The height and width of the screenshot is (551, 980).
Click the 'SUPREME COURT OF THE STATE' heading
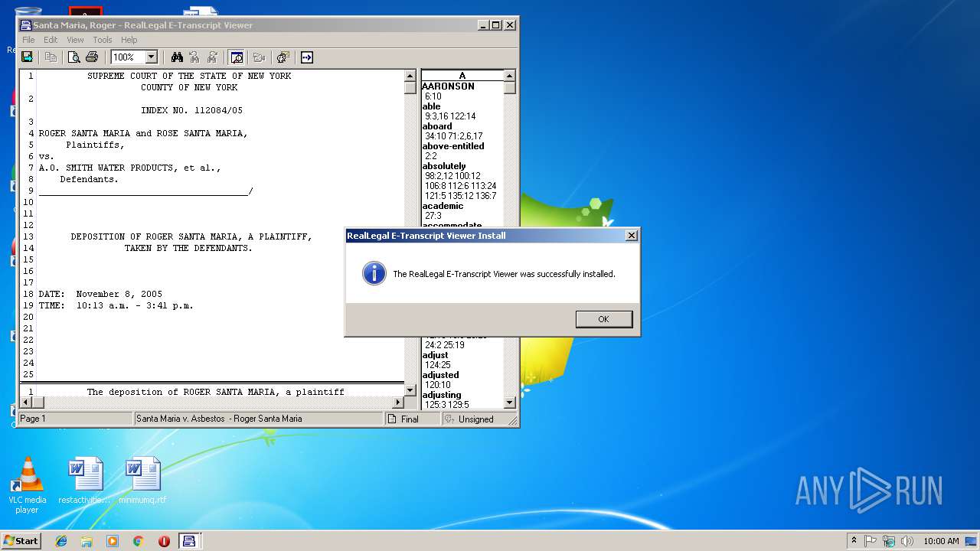[x=189, y=76]
